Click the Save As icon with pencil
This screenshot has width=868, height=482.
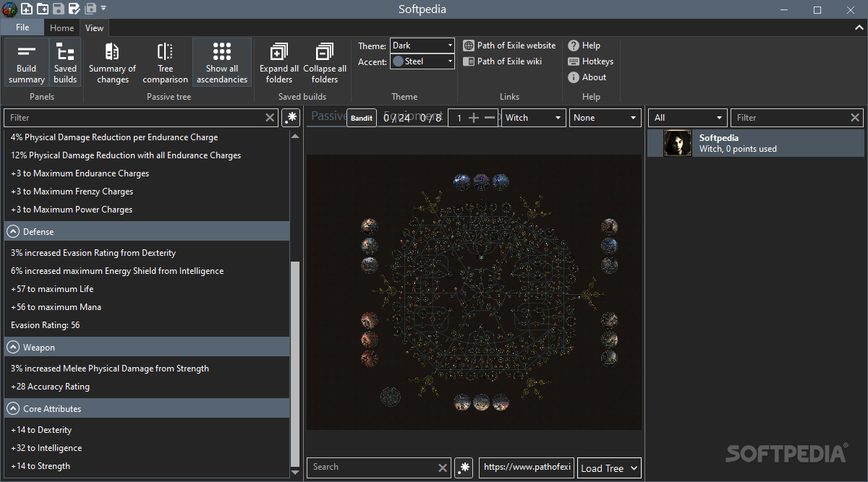(75, 9)
